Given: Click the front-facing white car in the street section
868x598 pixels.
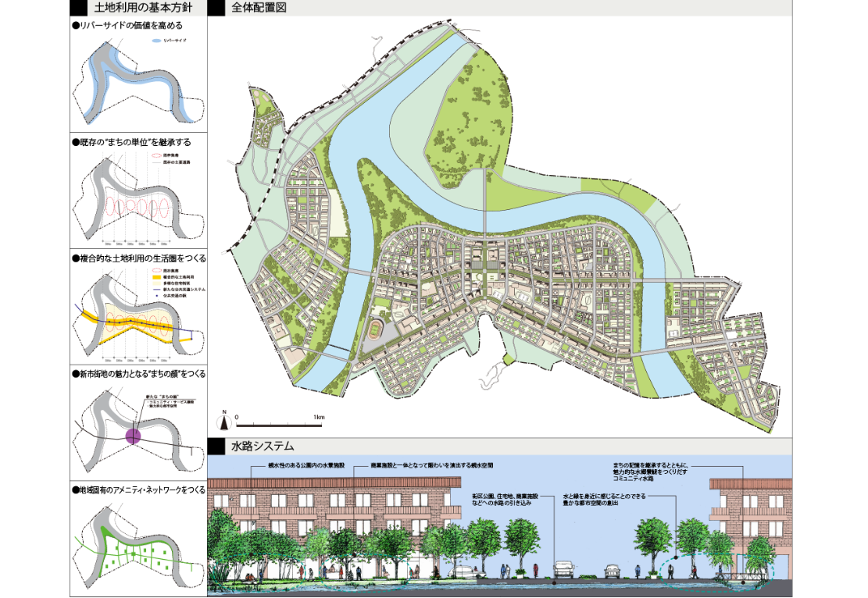Looking at the screenshot, I should [x=563, y=569].
